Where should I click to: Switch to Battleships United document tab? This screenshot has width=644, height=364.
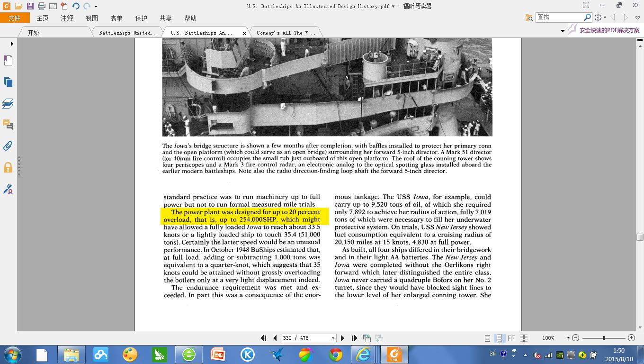tap(128, 33)
